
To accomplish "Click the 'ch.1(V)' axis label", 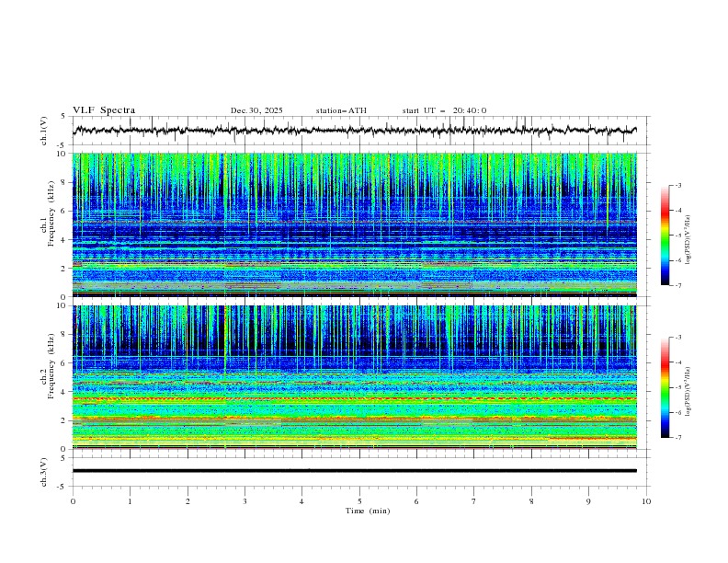I will pos(44,131).
